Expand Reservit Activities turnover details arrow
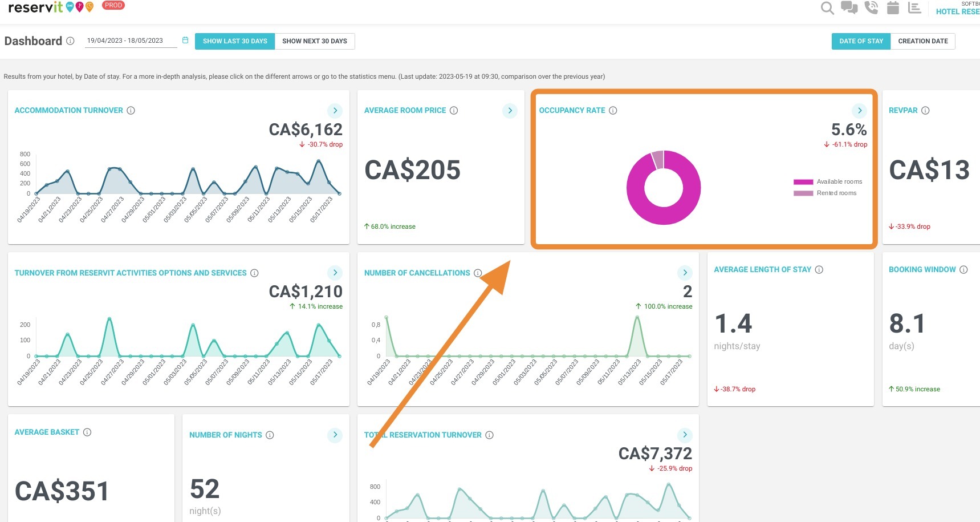This screenshot has width=980, height=522. (x=335, y=273)
